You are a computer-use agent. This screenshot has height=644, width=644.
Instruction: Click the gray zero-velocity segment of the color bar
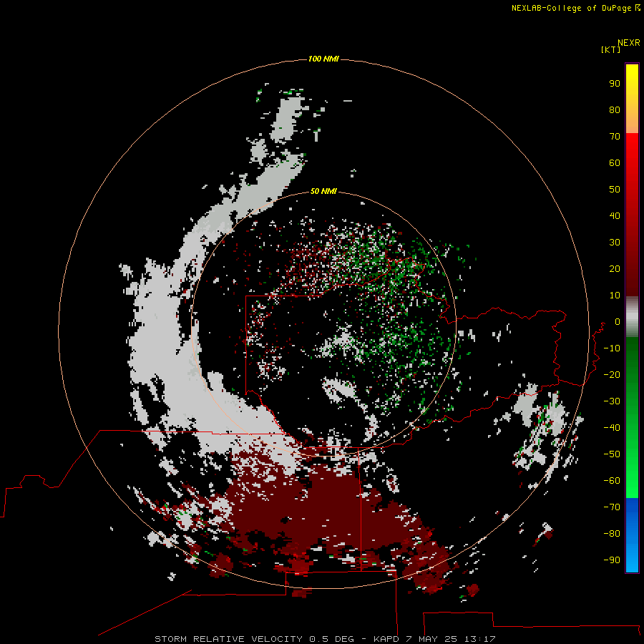tap(632, 317)
